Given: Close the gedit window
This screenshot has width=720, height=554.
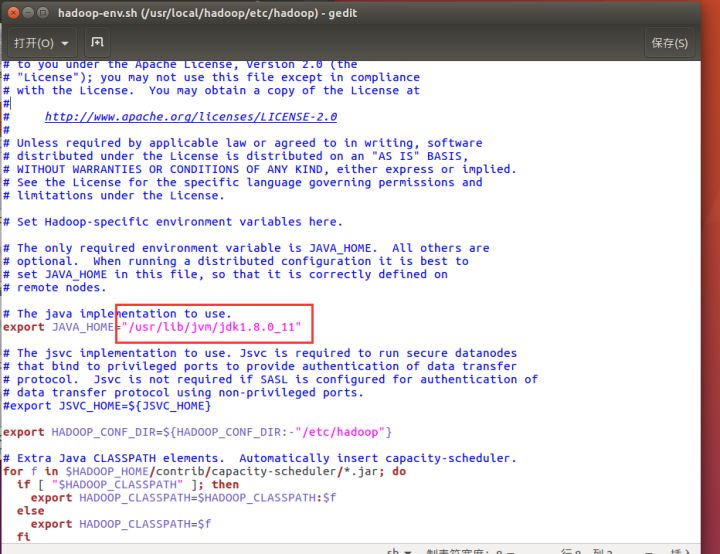Looking at the screenshot, I should 14,12.
